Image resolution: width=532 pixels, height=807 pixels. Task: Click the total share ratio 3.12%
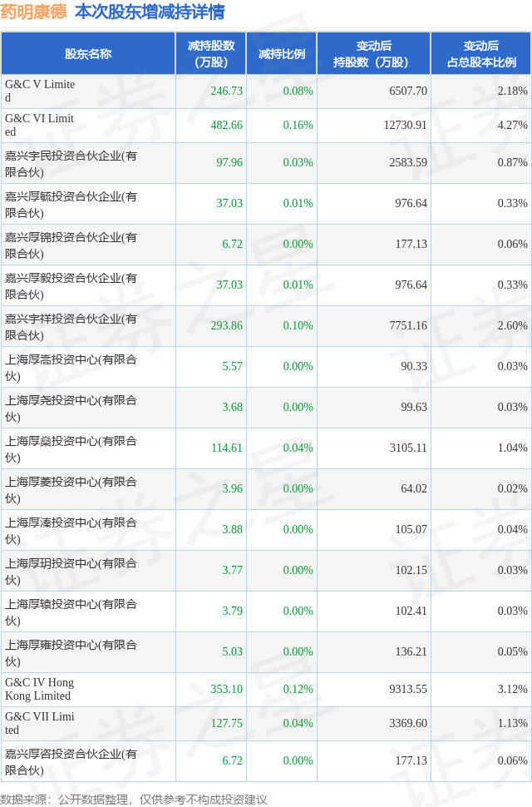click(x=513, y=689)
